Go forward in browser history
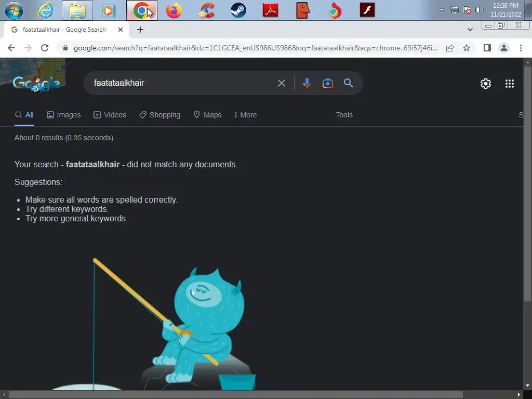Viewport: 532px width, 399px height. tap(28, 48)
